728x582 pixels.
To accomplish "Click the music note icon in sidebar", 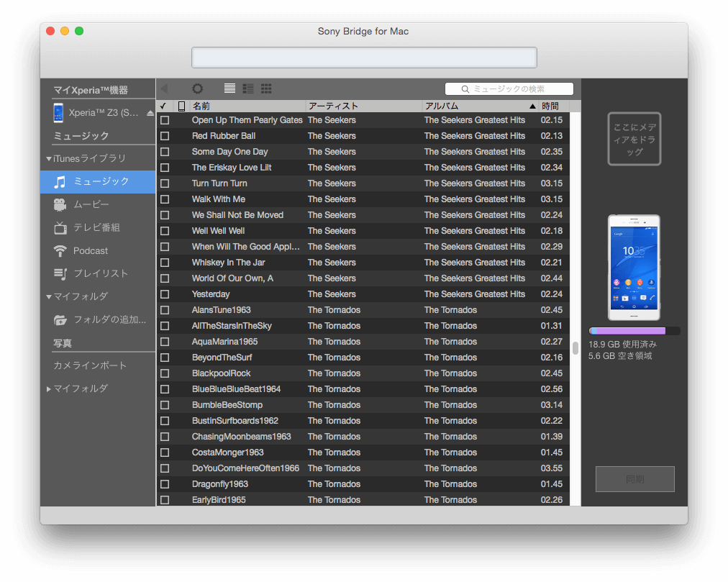I will coord(60,181).
